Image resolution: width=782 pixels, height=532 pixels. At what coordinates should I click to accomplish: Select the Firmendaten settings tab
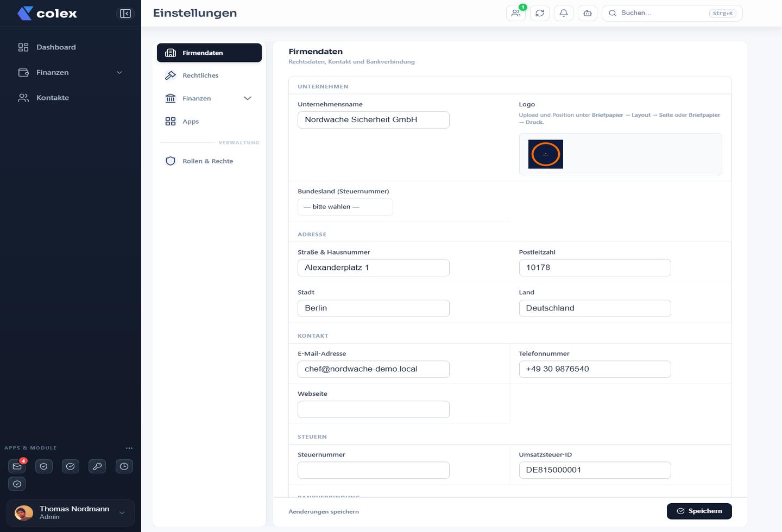(x=209, y=53)
